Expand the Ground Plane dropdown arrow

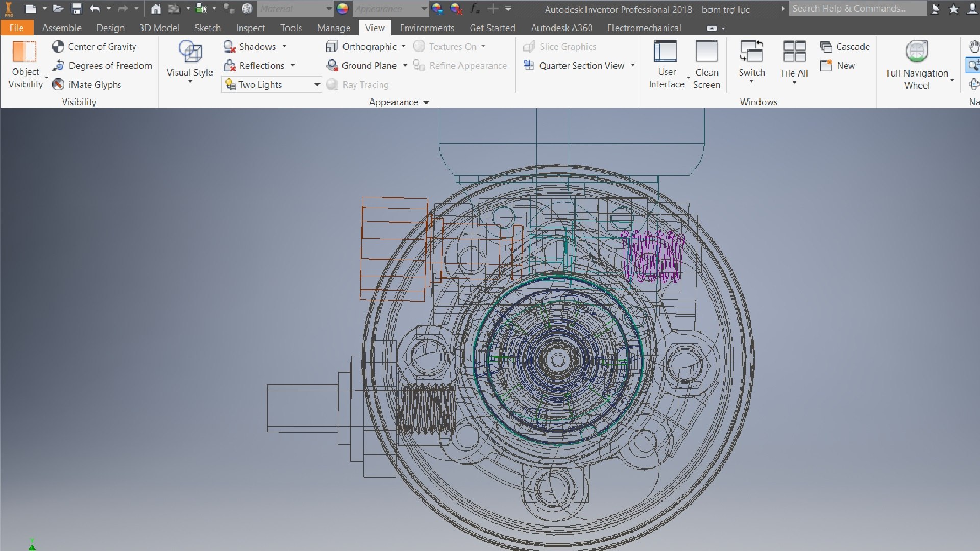pos(405,65)
